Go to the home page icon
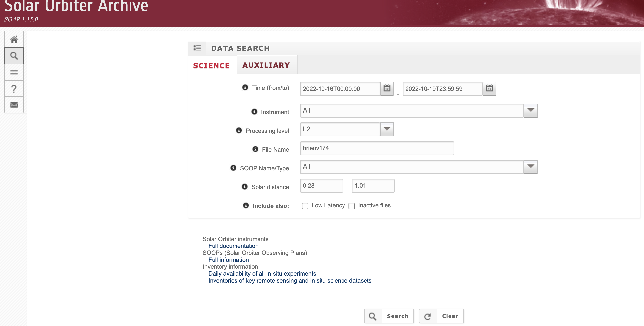This screenshot has width=644, height=326. [x=14, y=39]
